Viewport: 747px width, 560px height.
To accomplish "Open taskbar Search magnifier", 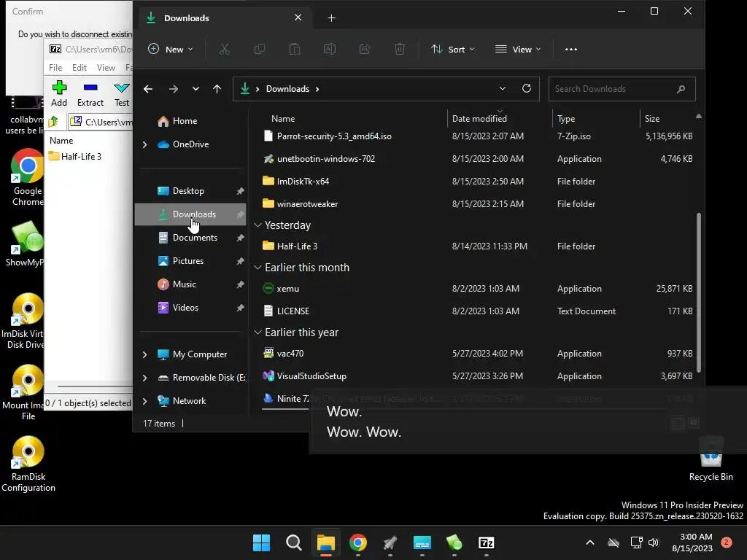I will [x=293, y=542].
